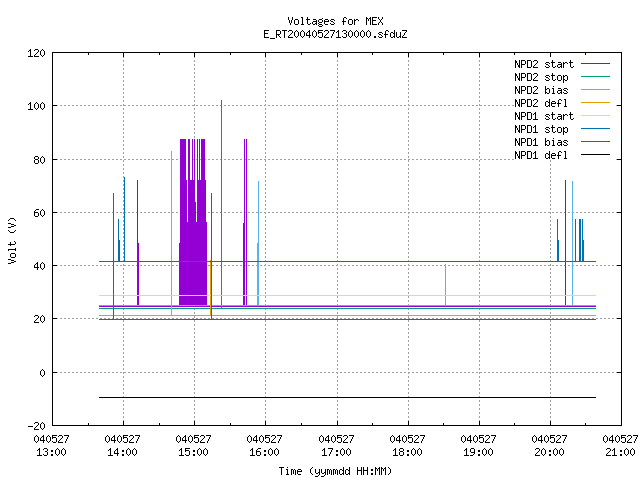This screenshot has height=480, width=640.
Task: Click 'NPD1 defl' legend label
Action: (x=541, y=156)
